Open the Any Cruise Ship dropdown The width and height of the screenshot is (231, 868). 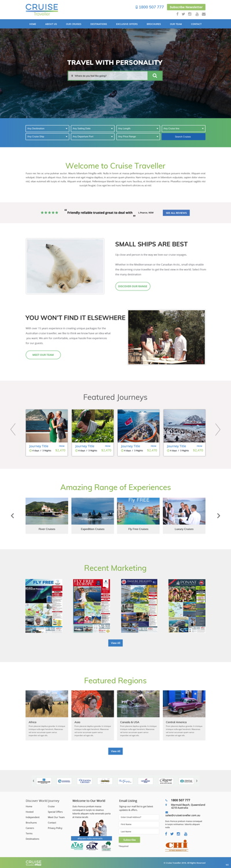pos(47,137)
